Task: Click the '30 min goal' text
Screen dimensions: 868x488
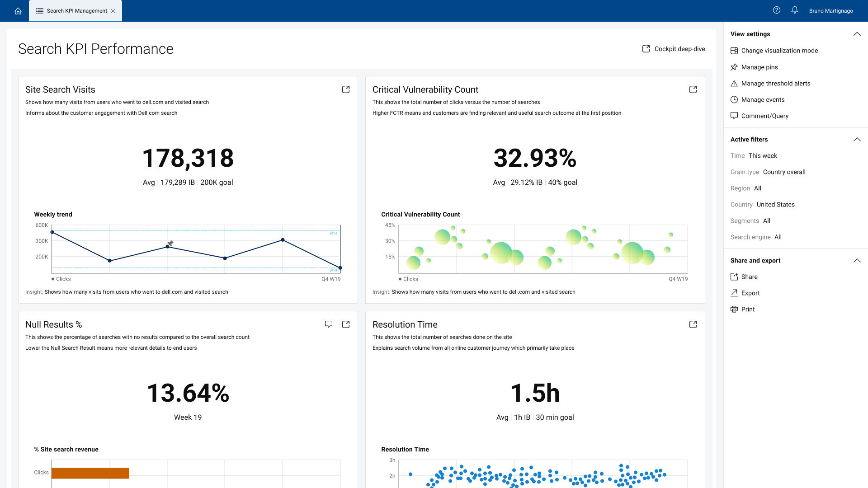Action: [x=555, y=418]
